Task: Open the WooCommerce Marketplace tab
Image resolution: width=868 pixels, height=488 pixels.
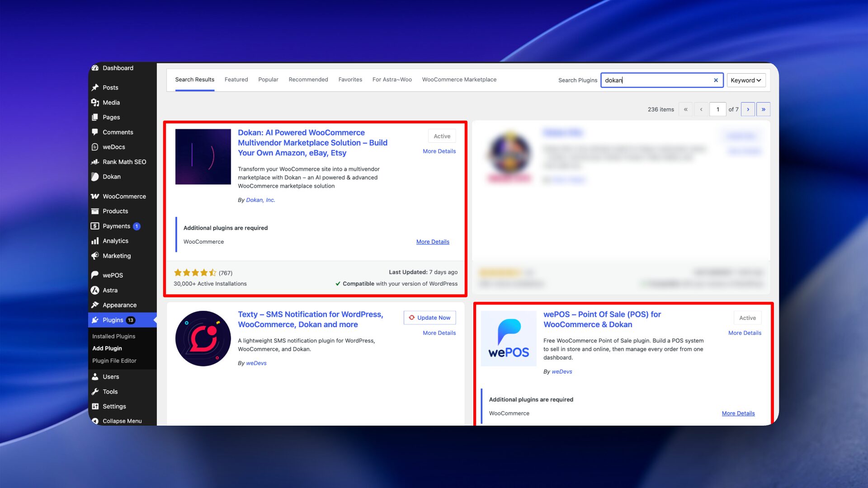Action: [459, 80]
